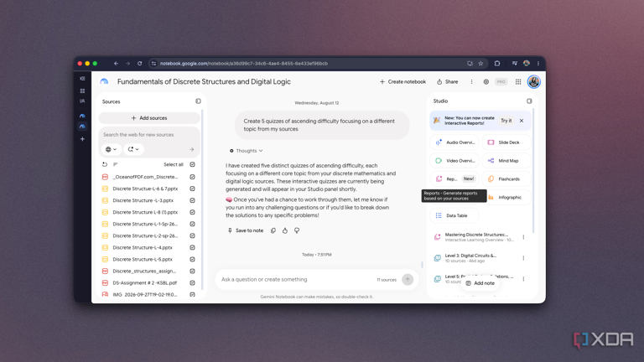The image size is (644, 362).
Task: Click the Add note button
Action: point(480,283)
